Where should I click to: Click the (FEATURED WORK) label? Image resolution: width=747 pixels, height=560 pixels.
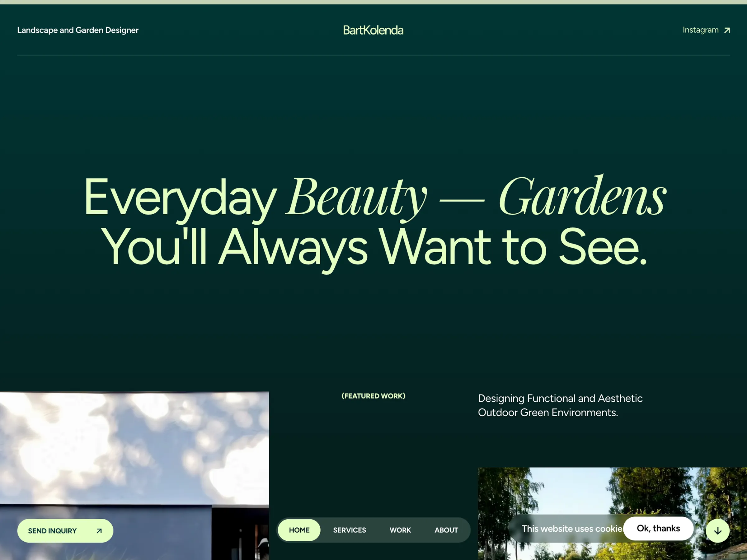point(373,396)
